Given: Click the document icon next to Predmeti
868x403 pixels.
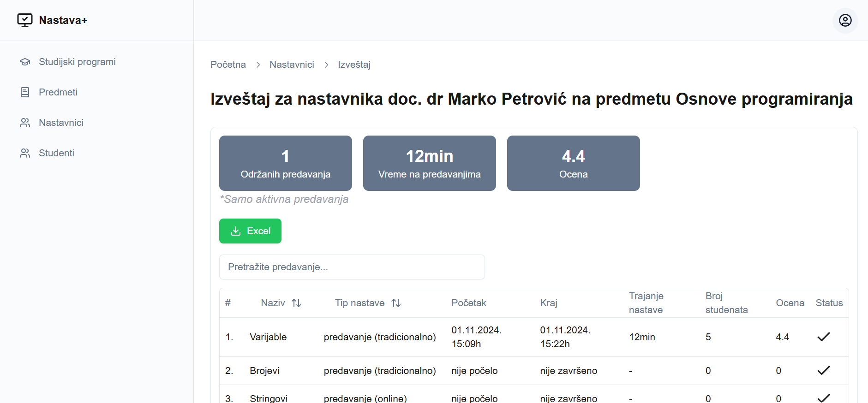Looking at the screenshot, I should 25,92.
